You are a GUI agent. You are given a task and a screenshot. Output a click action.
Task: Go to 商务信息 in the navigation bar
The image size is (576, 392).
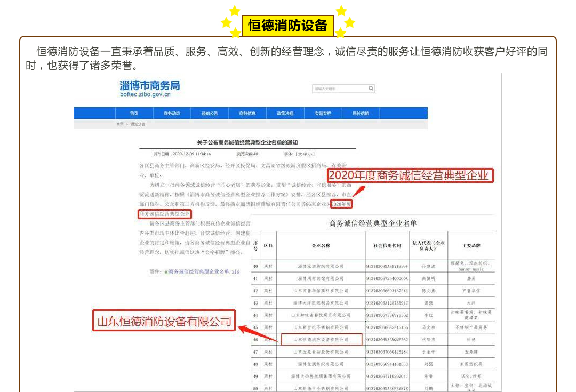tap(247, 114)
